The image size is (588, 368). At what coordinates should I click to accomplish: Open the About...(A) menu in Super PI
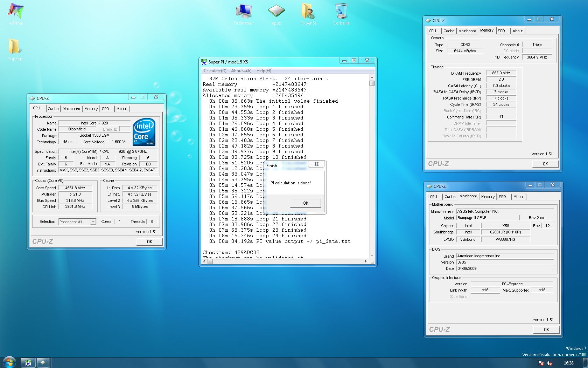[x=241, y=71]
